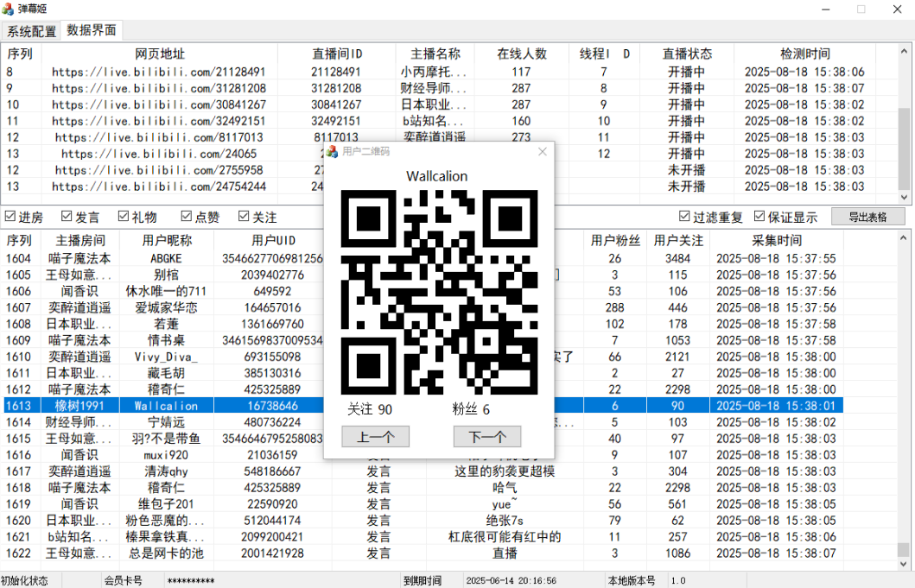Click the 主播名称 column header
Viewport: 915px width, 588px height.
(x=435, y=54)
